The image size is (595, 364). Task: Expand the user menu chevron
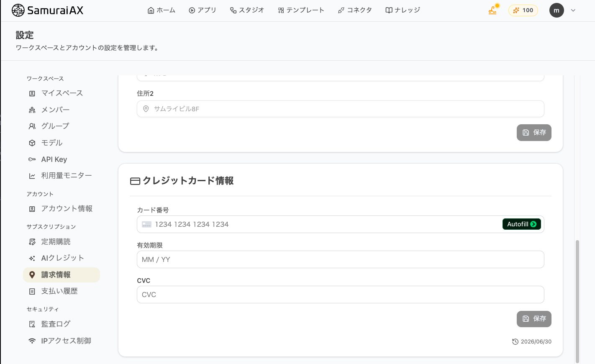(573, 10)
